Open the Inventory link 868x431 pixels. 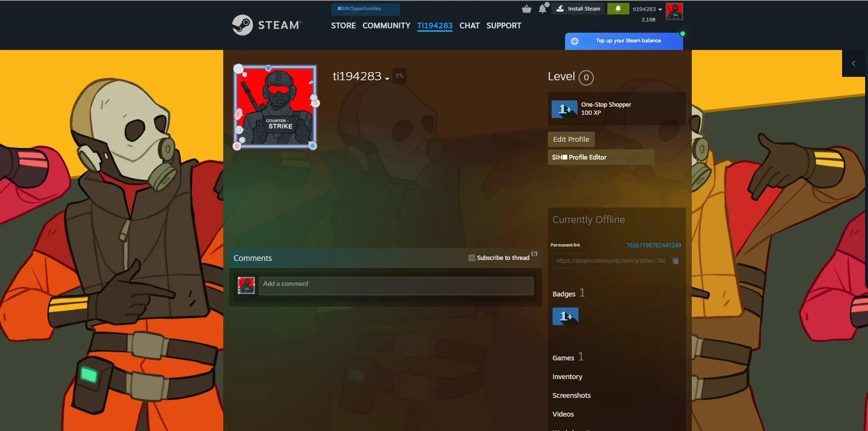[567, 377]
